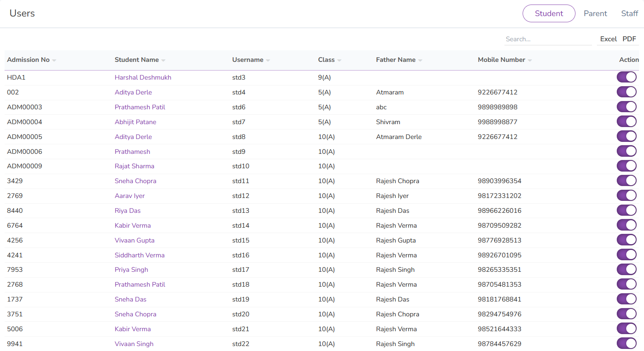Turn off Sneha Chopra's active toggle

pos(626,180)
